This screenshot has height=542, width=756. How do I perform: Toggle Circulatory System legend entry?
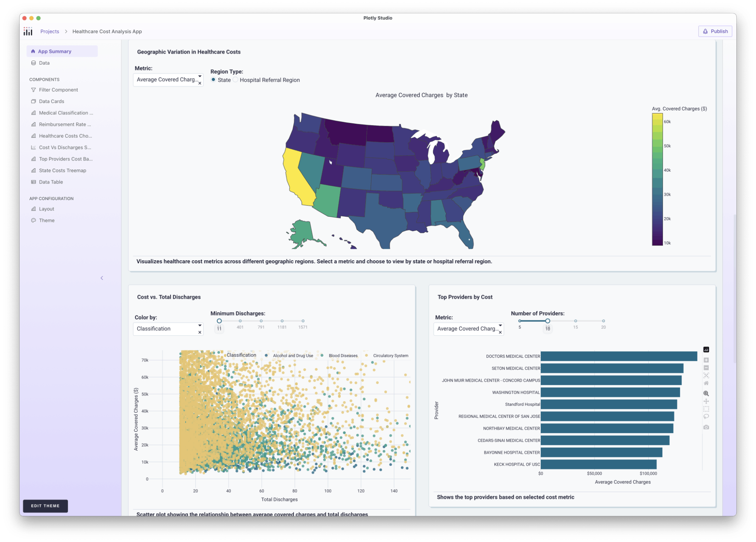(387, 356)
